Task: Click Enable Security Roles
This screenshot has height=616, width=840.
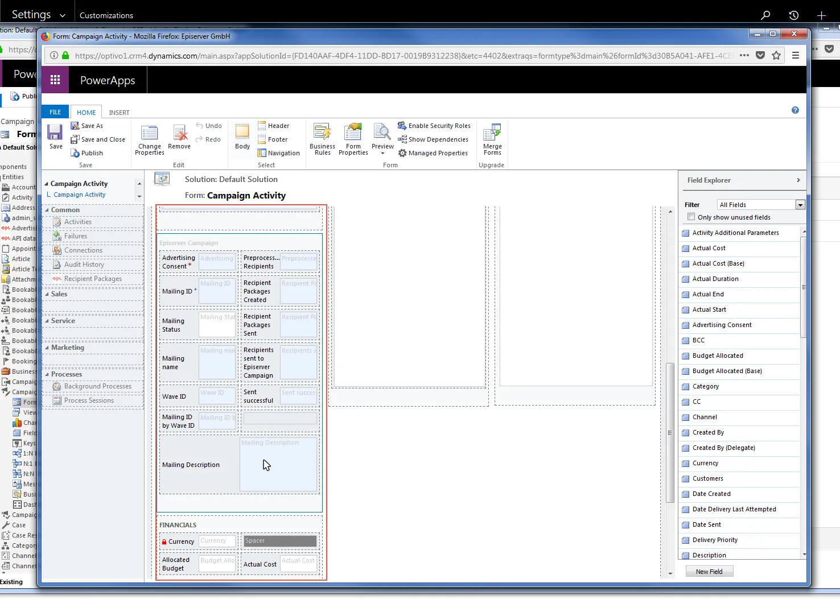Action: click(x=434, y=126)
